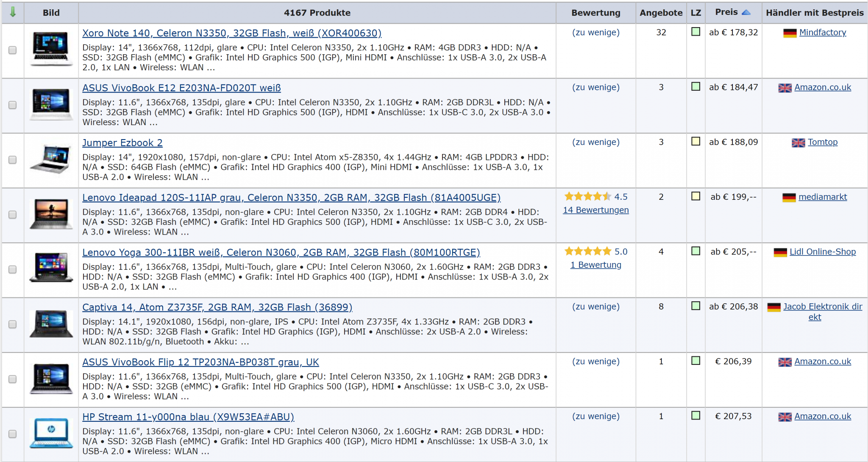The width and height of the screenshot is (868, 462).
Task: Click the Preis sort arrow icon
Action: click(746, 12)
